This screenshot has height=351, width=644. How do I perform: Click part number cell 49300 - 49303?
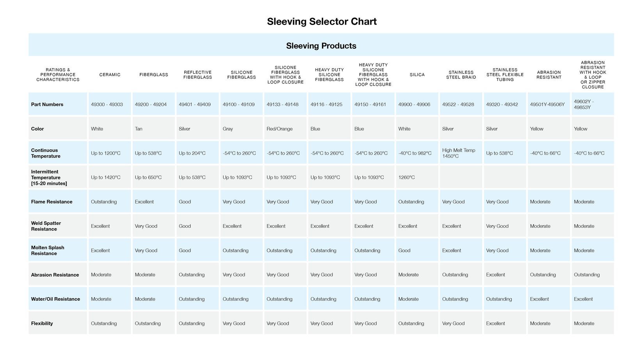[107, 105]
